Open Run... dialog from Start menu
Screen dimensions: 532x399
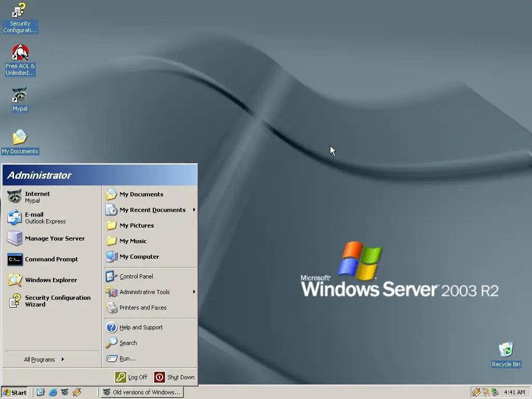[150, 358]
